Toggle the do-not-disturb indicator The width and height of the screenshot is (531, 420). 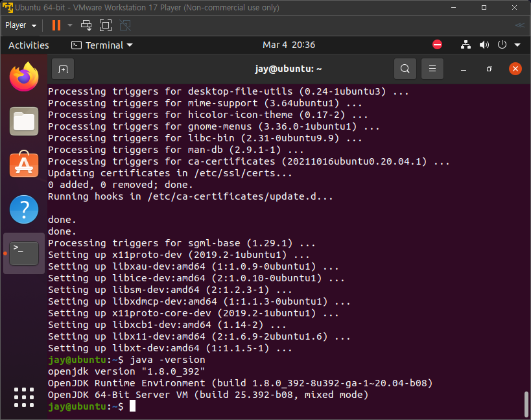(x=437, y=45)
